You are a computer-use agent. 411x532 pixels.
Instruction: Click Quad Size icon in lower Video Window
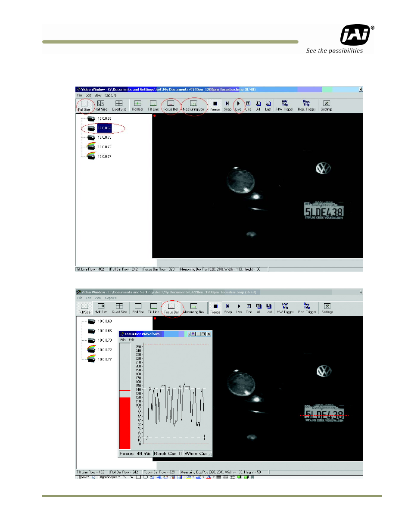pos(119,308)
